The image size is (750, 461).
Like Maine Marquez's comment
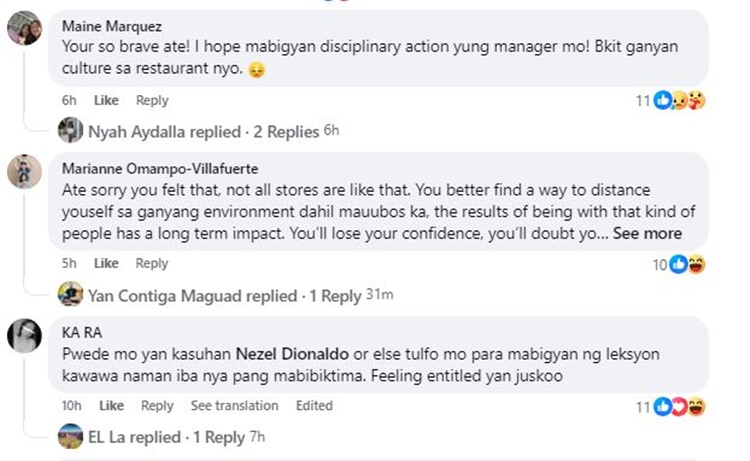[x=106, y=100]
